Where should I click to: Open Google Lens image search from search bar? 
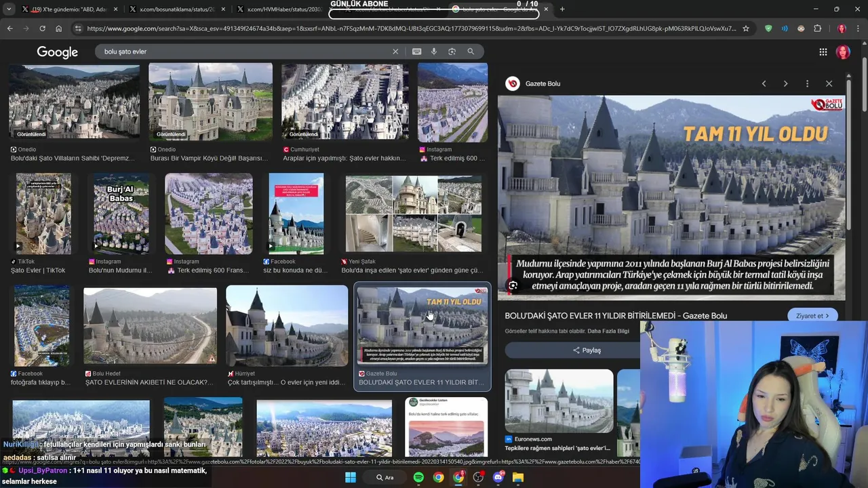(x=452, y=52)
